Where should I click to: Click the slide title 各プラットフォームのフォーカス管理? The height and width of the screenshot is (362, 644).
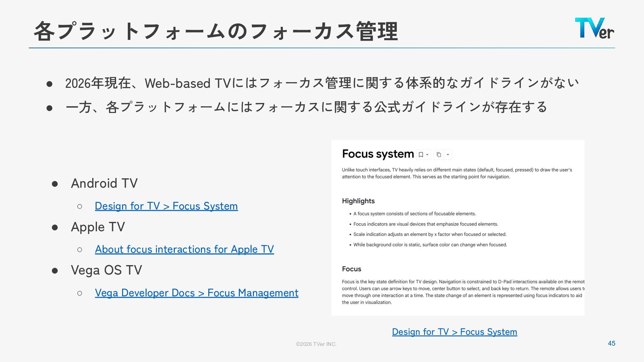pyautogui.click(x=216, y=31)
